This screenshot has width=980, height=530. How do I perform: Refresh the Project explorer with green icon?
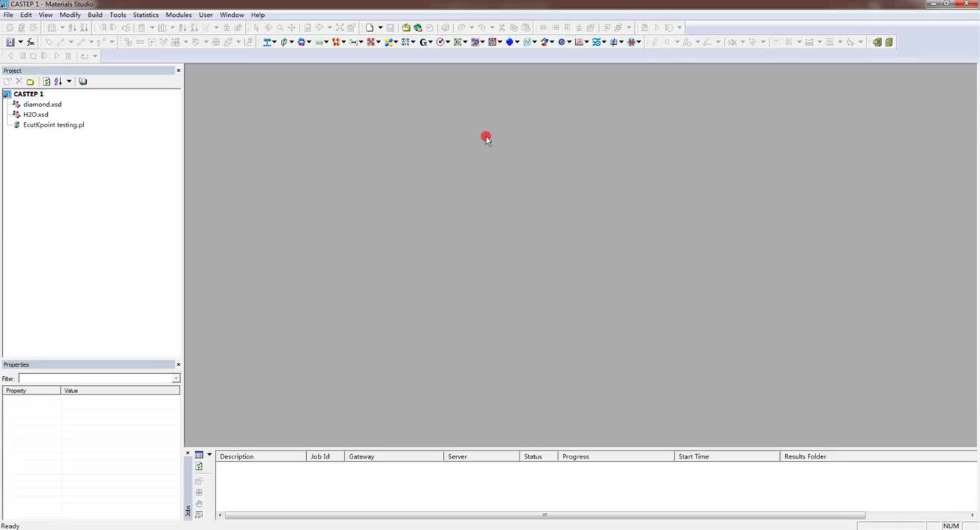click(x=46, y=82)
